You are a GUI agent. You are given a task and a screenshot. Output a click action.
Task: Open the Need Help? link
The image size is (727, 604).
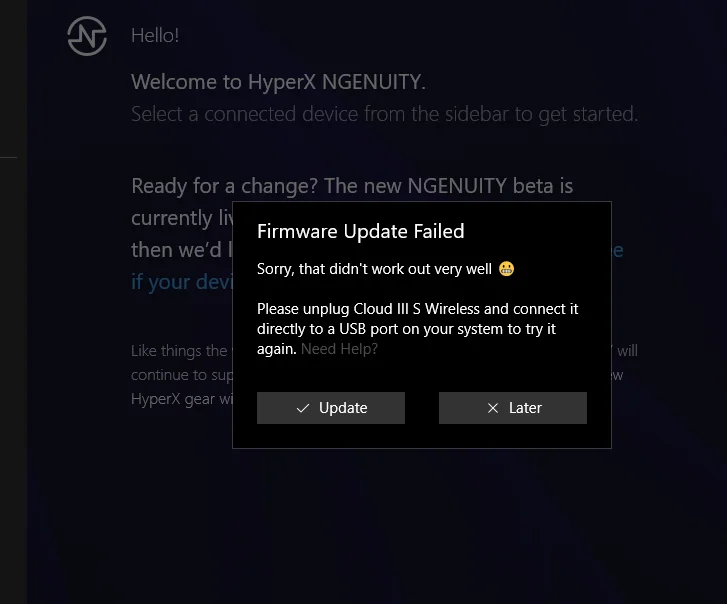pos(339,349)
